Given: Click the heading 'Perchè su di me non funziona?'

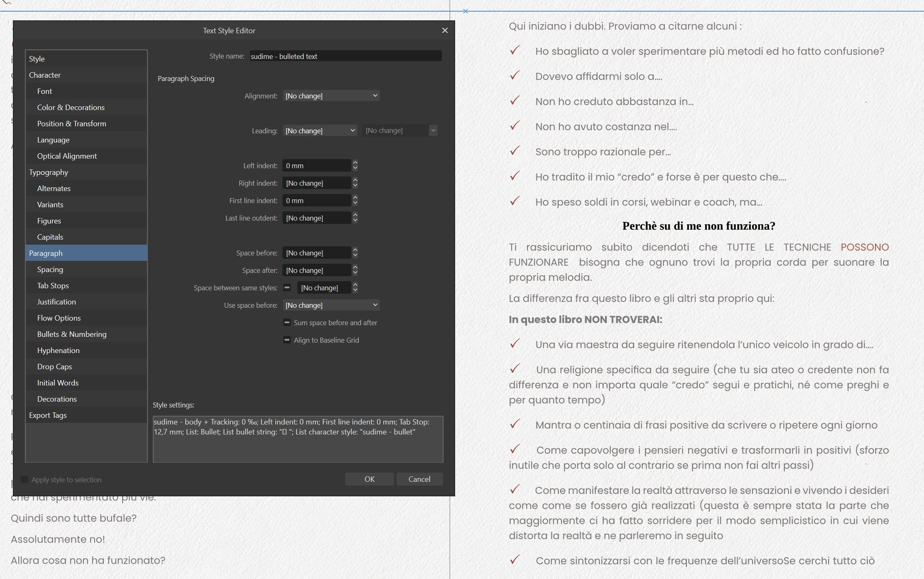Looking at the screenshot, I should (x=699, y=226).
